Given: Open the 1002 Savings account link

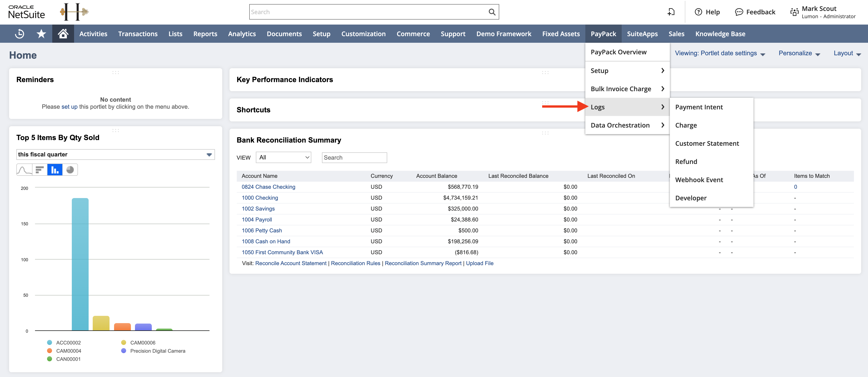Looking at the screenshot, I should pyautogui.click(x=258, y=209).
